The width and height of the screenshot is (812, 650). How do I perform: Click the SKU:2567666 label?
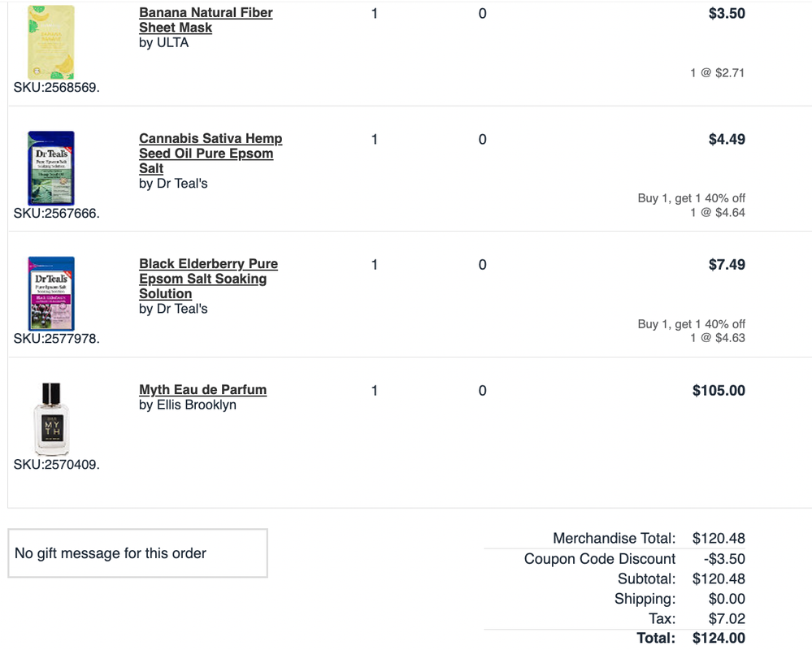pyautogui.click(x=57, y=214)
